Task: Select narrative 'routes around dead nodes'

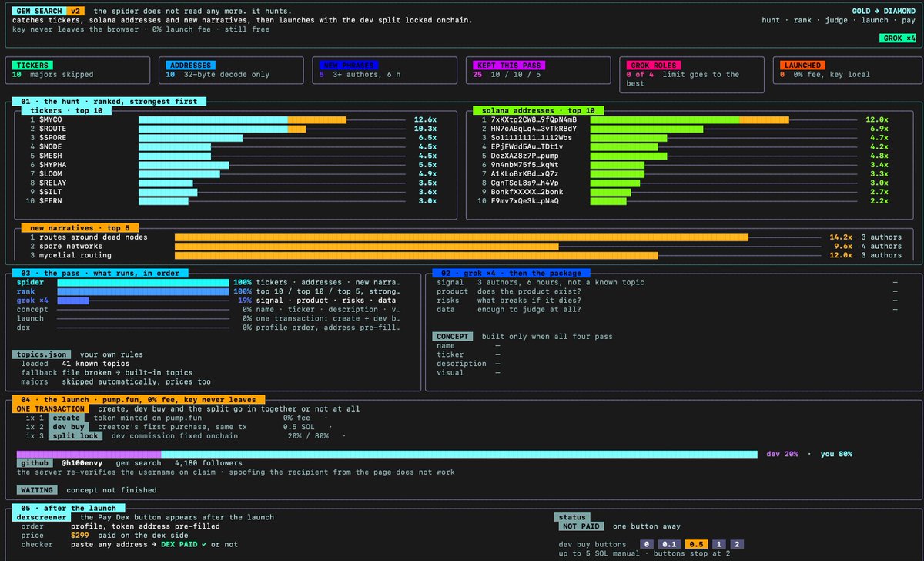Action: click(94, 237)
